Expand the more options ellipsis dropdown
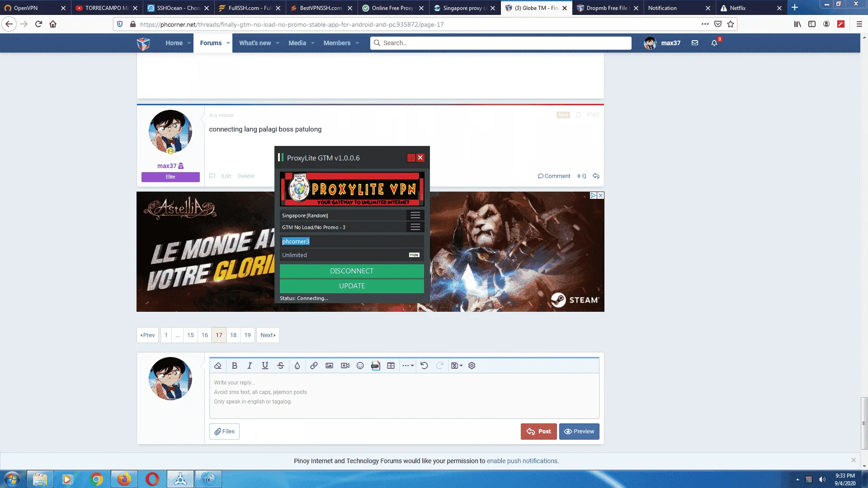Image resolution: width=868 pixels, height=488 pixels. coord(408,366)
